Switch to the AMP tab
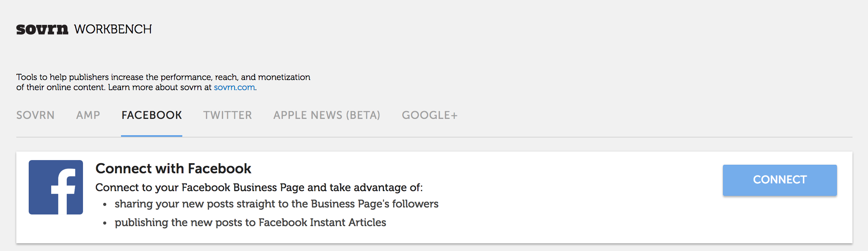Image resolution: width=868 pixels, height=251 pixels. coord(88,115)
